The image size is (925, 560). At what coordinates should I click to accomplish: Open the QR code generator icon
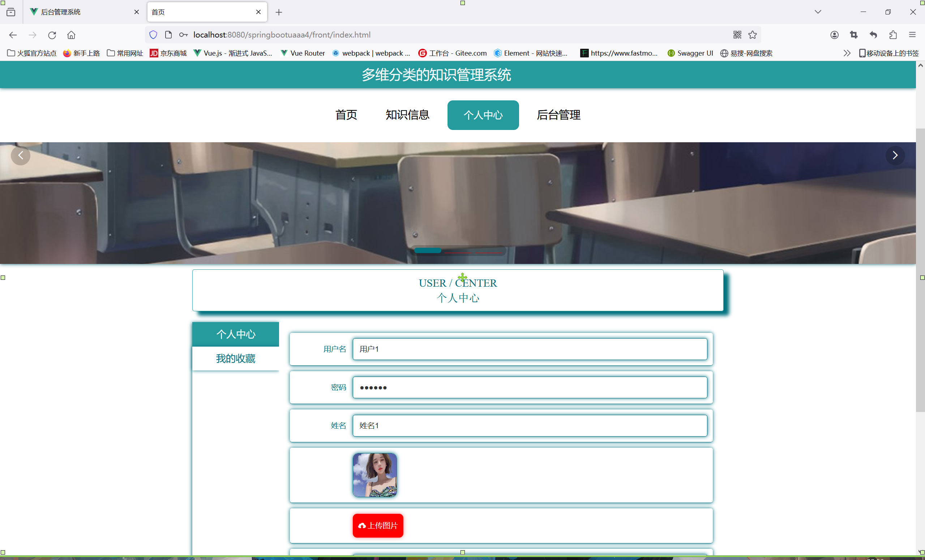(x=737, y=35)
